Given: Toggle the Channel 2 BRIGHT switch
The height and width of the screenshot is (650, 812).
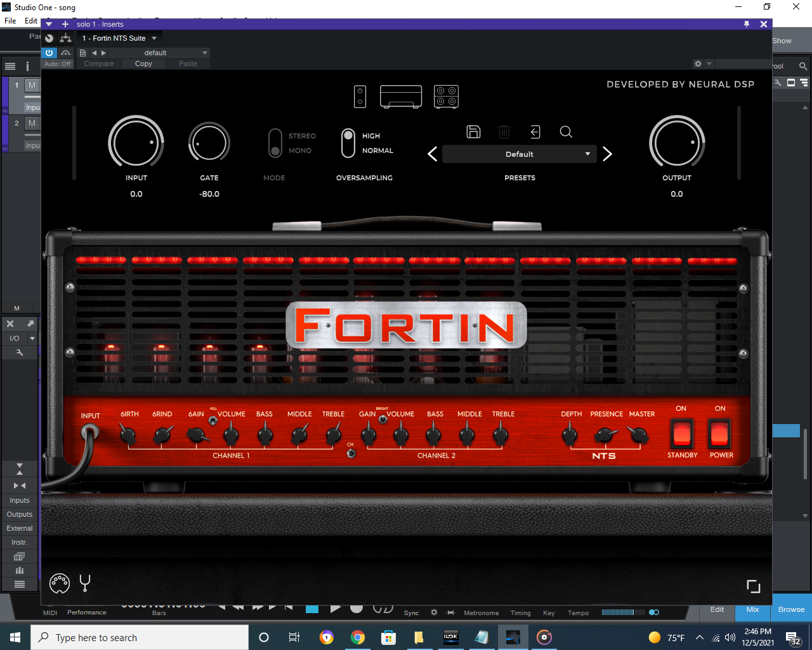Looking at the screenshot, I should tap(383, 419).
